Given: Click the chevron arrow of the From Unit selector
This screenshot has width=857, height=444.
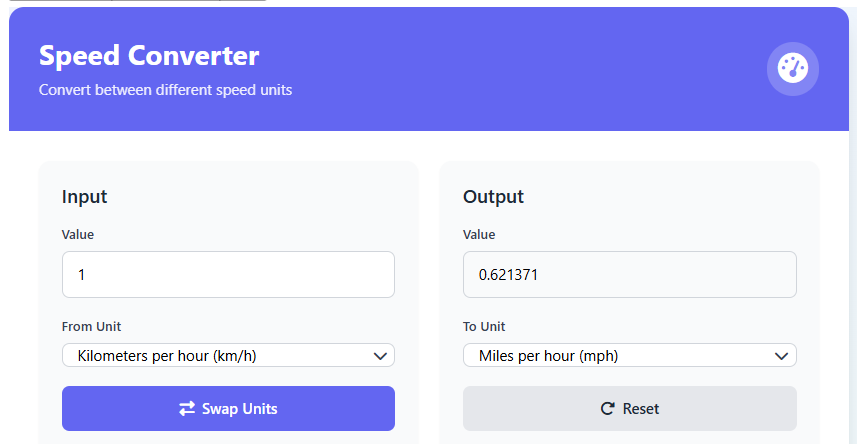Looking at the screenshot, I should click(x=380, y=356).
